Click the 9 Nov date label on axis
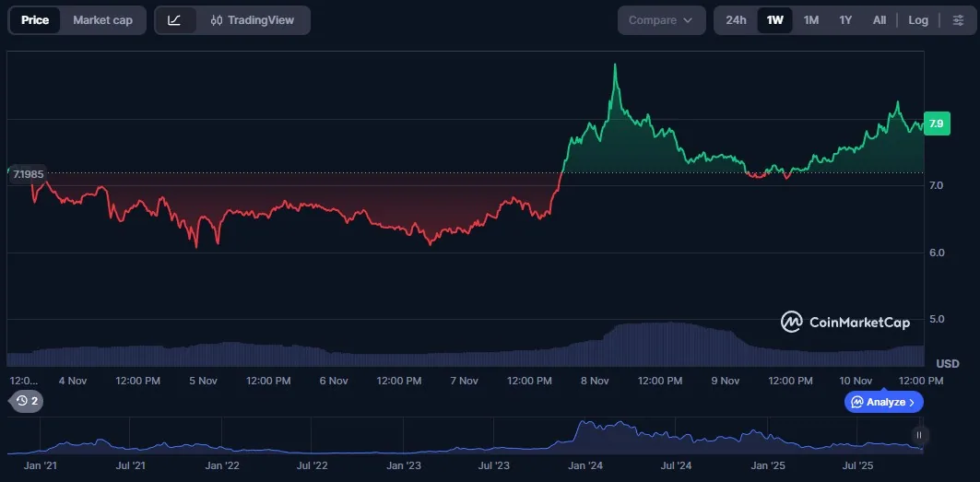Screen dimensions: 980x482 [x=725, y=381]
